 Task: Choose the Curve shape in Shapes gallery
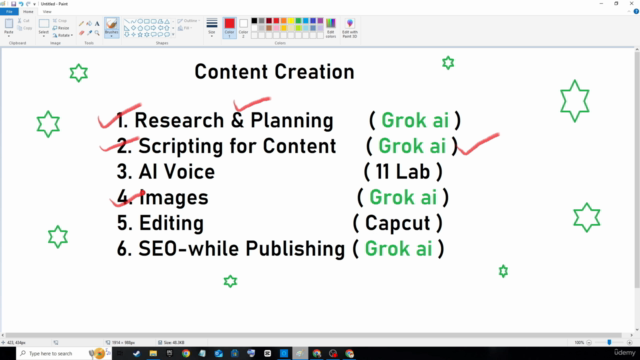click(x=133, y=21)
